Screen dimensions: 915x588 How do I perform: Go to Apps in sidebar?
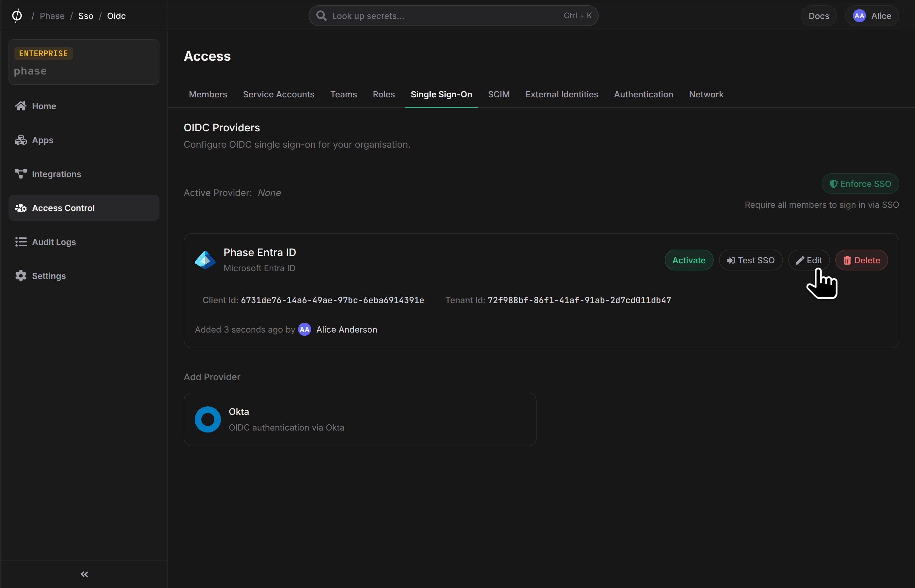(84, 140)
